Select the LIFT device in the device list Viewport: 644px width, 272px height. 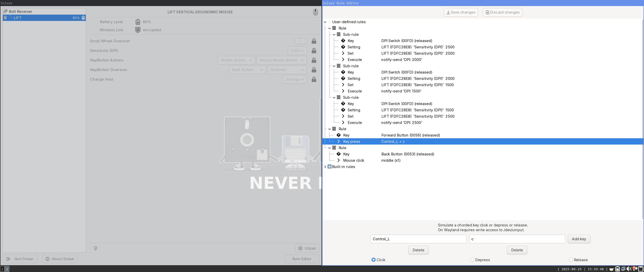click(x=44, y=18)
